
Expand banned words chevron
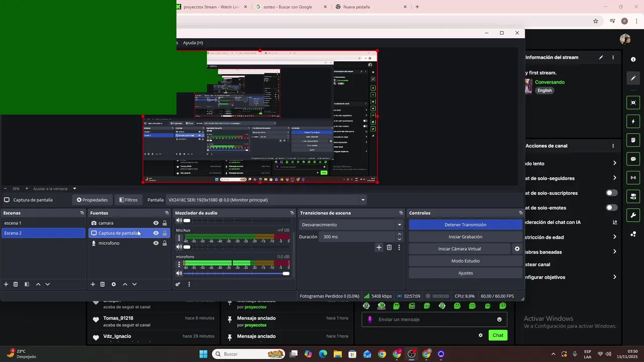614,252
